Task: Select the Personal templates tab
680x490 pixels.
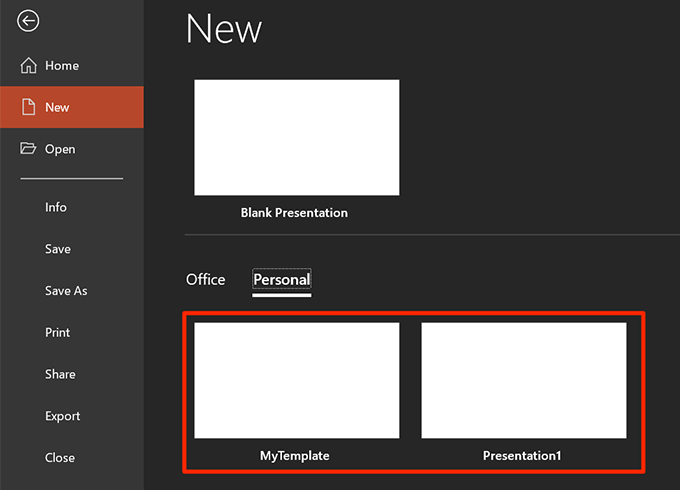Action: coord(282,280)
